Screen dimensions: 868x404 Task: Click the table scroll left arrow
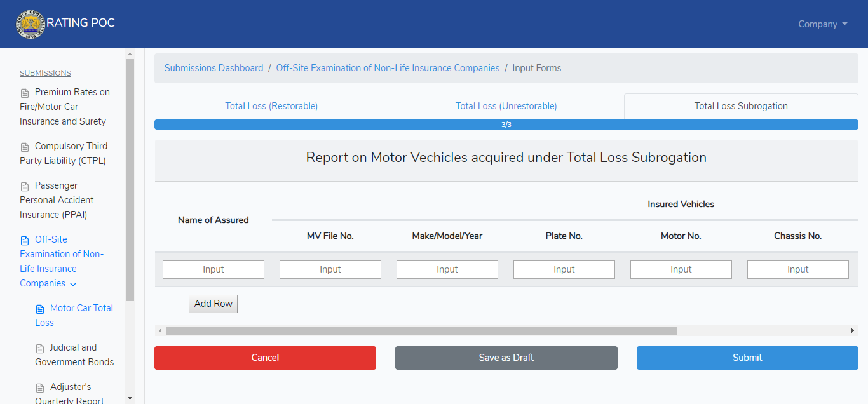(x=160, y=330)
